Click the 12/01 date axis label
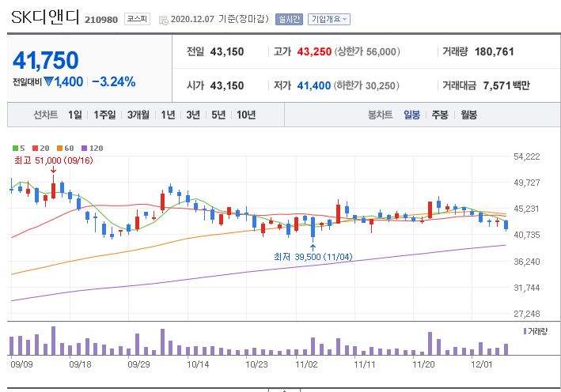 [x=482, y=364]
